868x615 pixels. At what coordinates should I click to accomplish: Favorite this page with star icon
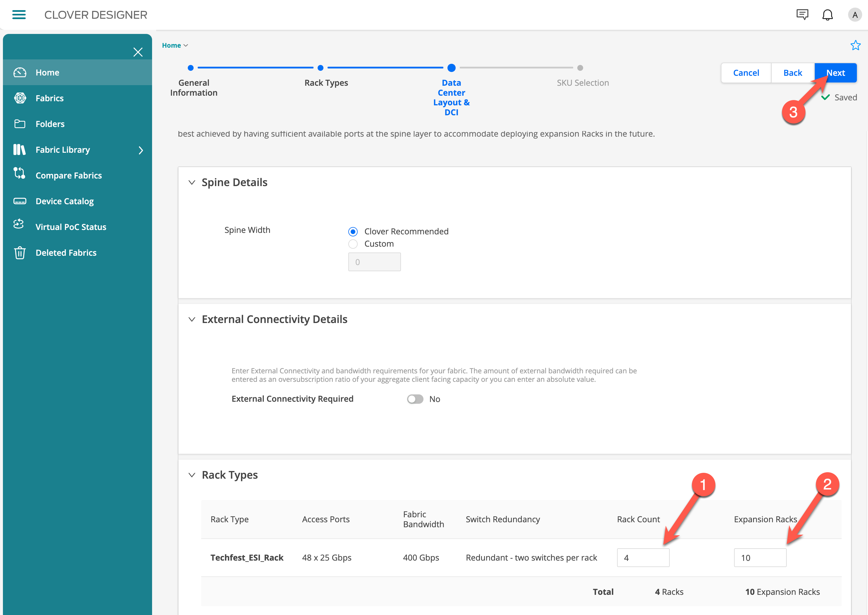(x=855, y=45)
